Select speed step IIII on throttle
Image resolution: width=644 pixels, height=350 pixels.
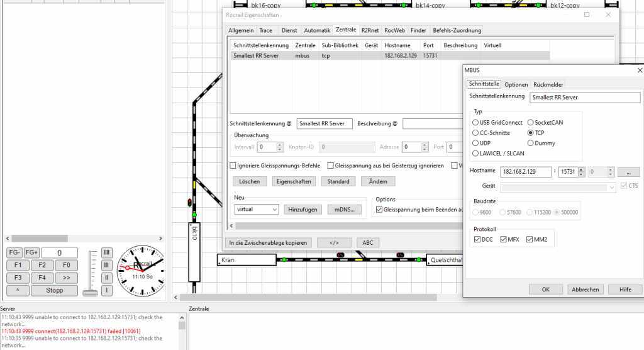point(107,252)
